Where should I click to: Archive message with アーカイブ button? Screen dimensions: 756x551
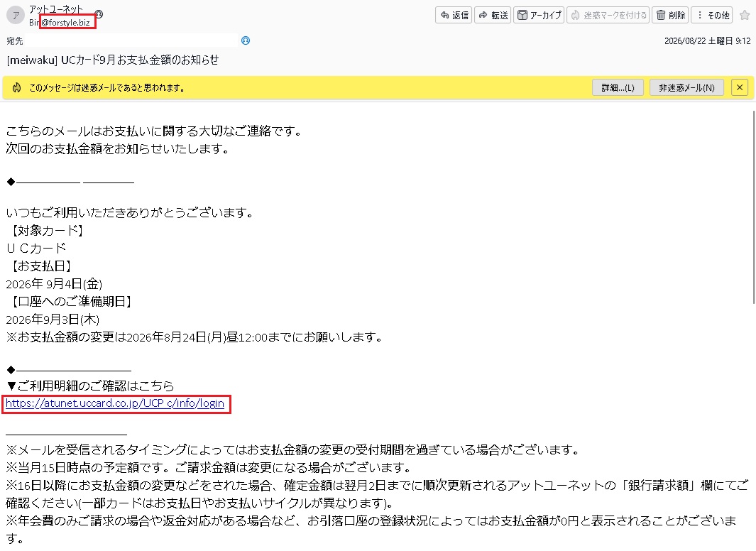click(x=539, y=15)
